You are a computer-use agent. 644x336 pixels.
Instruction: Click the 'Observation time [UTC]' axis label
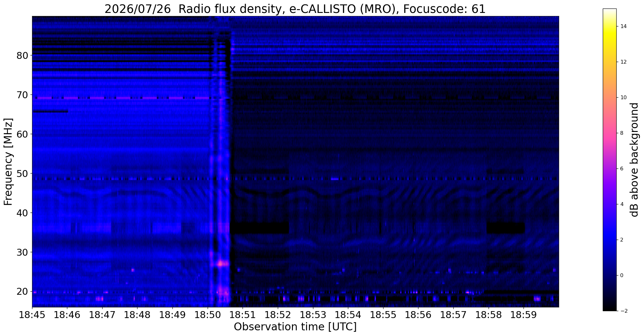(295, 327)
